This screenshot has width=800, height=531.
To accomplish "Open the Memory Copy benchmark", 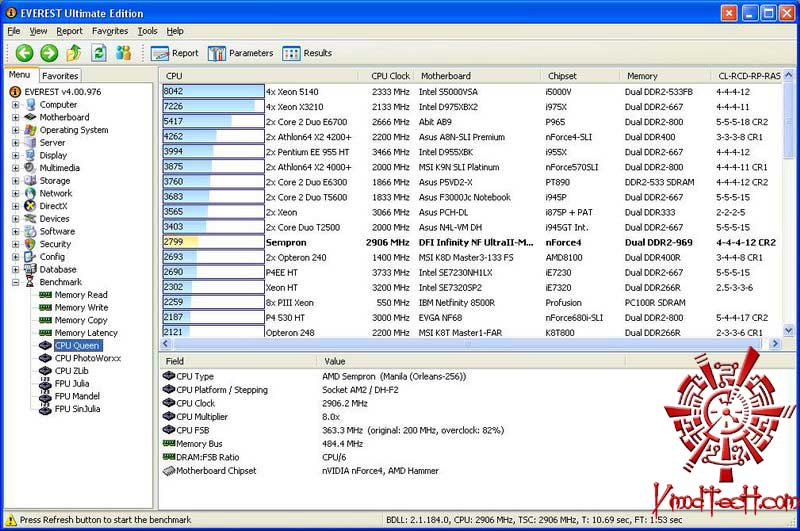I will pyautogui.click(x=81, y=320).
